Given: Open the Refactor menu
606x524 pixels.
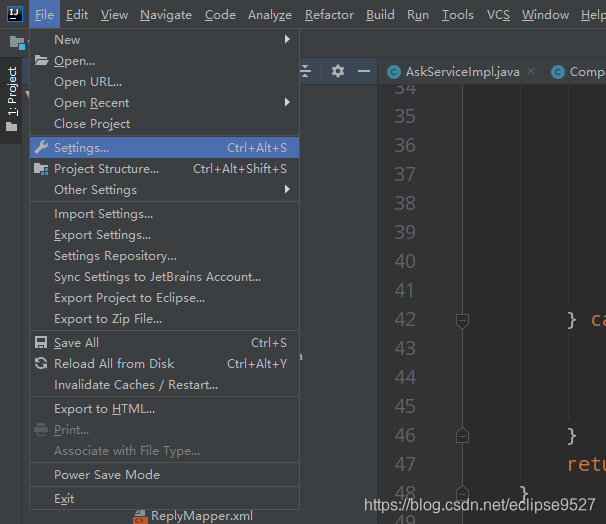Looking at the screenshot, I should [x=329, y=15].
